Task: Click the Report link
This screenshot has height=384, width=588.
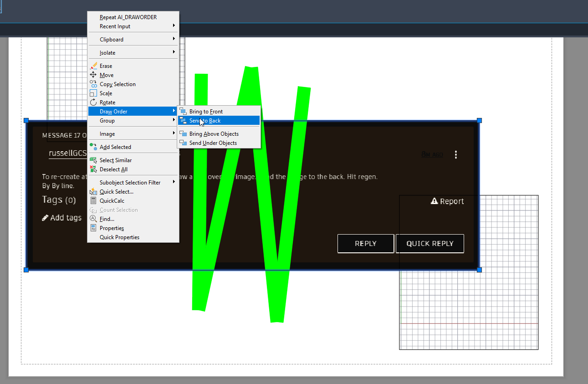Action: [x=447, y=201]
